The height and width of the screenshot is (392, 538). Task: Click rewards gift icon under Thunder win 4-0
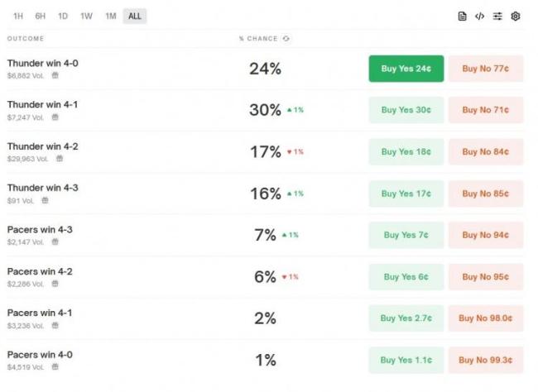coord(55,75)
